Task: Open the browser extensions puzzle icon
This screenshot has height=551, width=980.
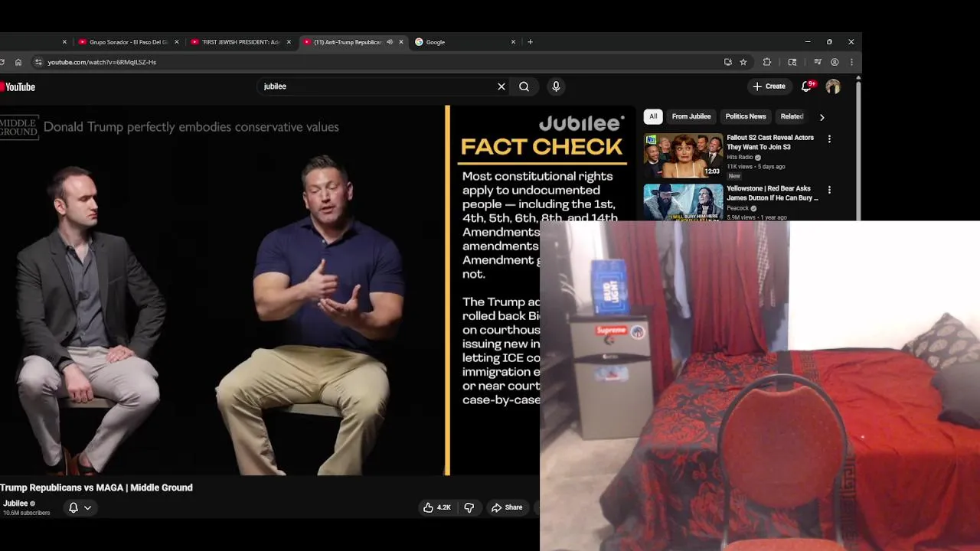Action: 767,62
